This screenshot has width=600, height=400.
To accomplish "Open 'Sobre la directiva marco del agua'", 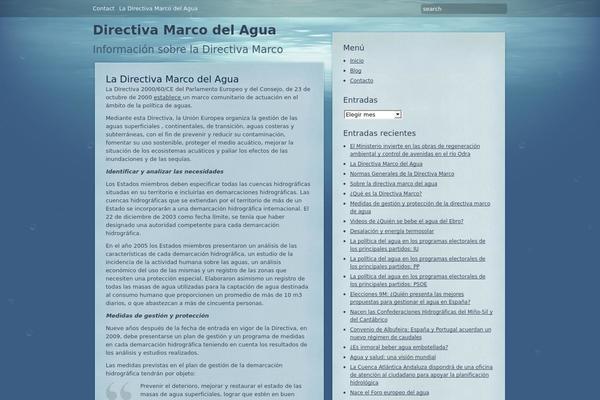I will [x=393, y=184].
